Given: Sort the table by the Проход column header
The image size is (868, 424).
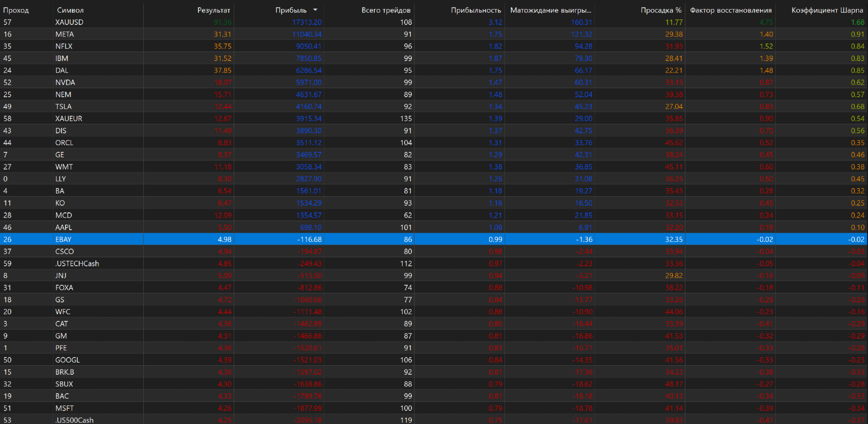Looking at the screenshot, I should pos(16,10).
